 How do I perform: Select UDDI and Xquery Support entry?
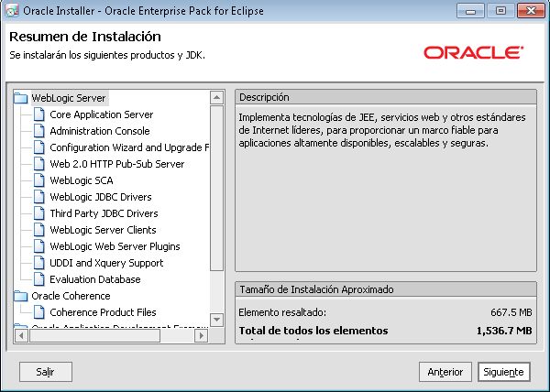tap(106, 263)
